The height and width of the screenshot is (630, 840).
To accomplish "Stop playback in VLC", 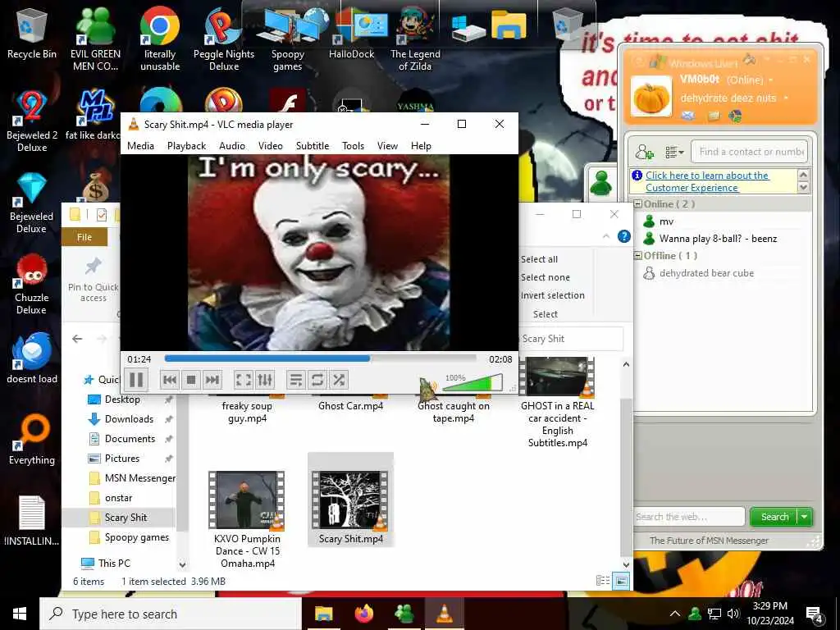I will (190, 380).
